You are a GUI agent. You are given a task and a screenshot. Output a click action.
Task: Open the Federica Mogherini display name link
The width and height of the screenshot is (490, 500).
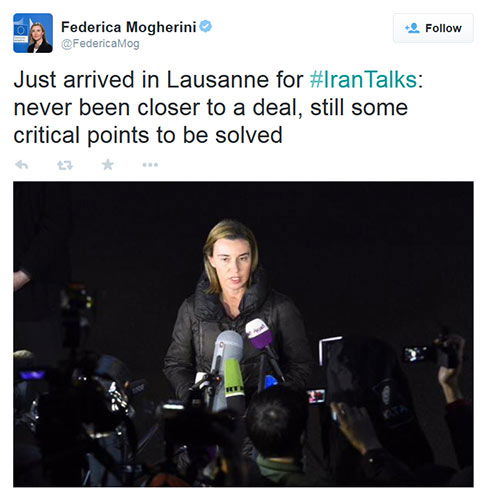tap(129, 27)
